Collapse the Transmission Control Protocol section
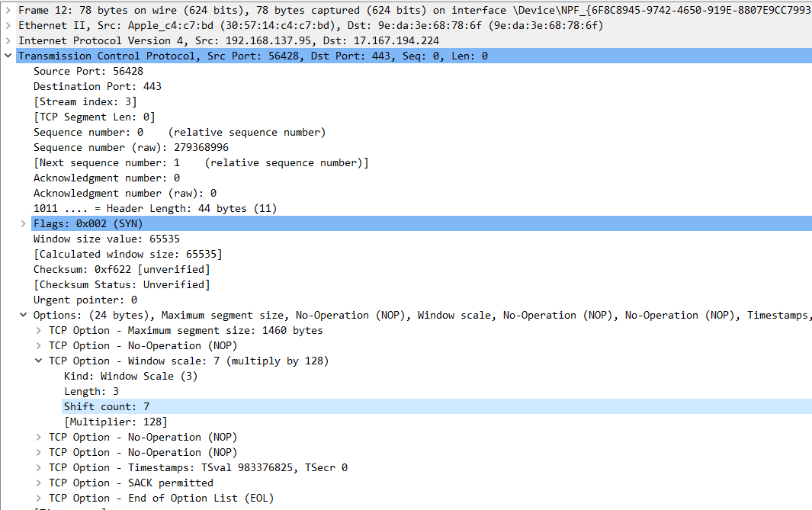Image resolution: width=812 pixels, height=510 pixels. tap(8, 56)
